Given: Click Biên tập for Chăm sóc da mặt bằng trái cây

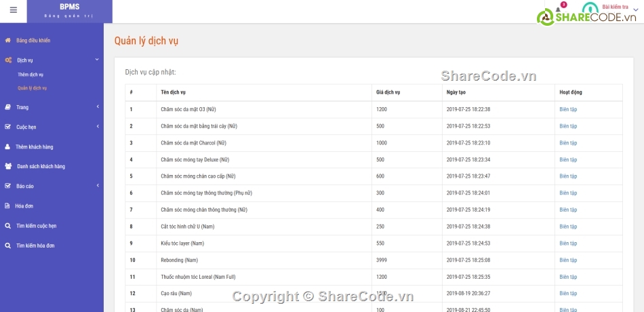Looking at the screenshot, I should 568,126.
